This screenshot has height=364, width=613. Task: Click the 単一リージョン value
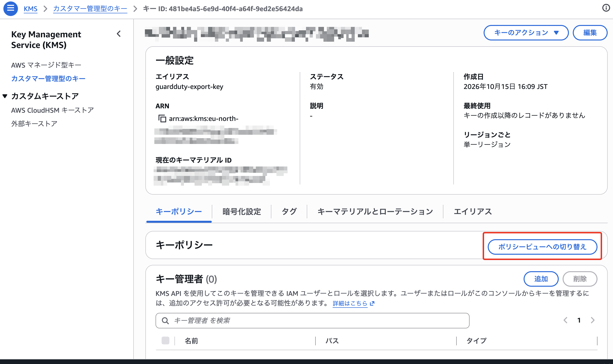tap(487, 144)
